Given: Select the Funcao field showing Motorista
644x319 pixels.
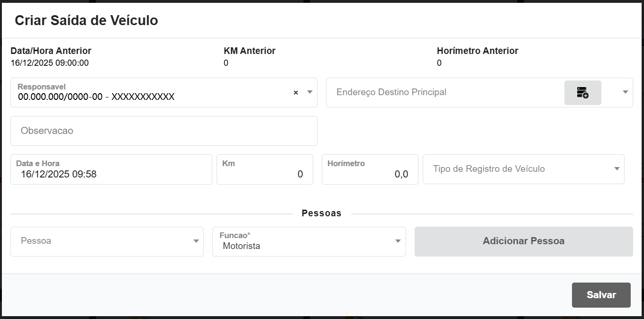Looking at the screenshot, I should tap(303, 246).
